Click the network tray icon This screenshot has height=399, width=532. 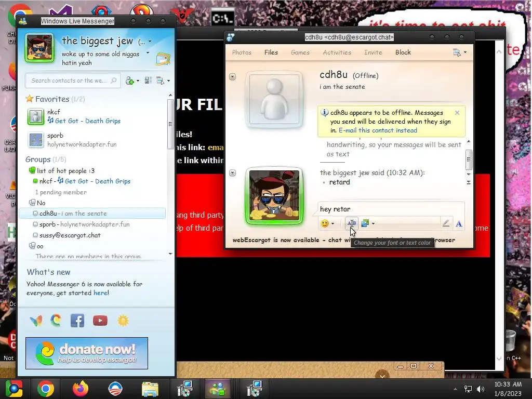tap(468, 389)
